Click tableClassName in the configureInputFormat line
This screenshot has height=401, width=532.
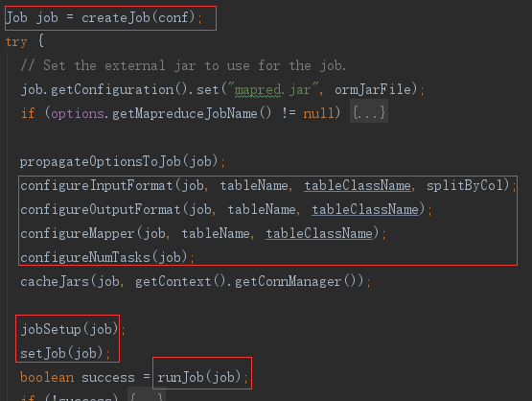[x=358, y=185]
